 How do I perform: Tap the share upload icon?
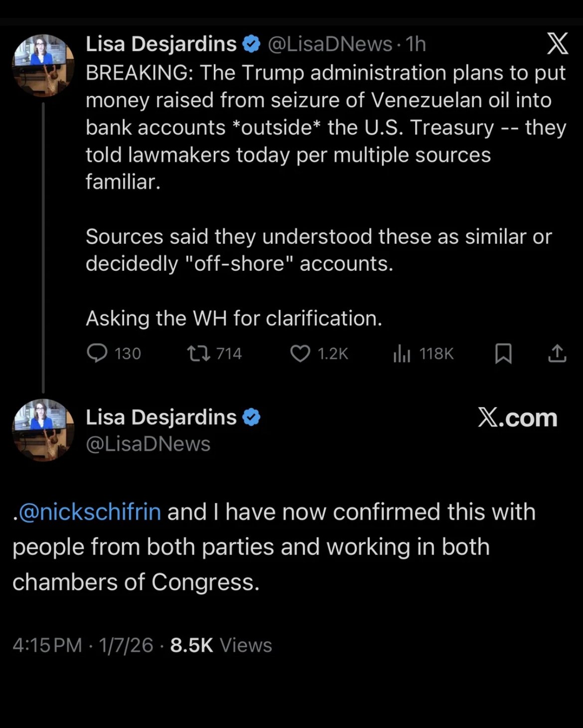click(557, 353)
